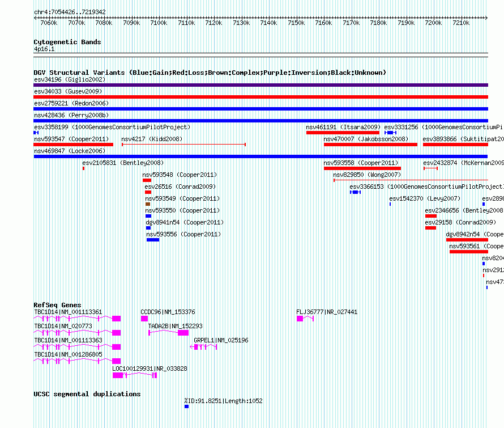Image resolution: width=504 pixels, height=428 pixels.
Task: Click the nsv469847 (Locke2006) blue bar
Action: click(x=260, y=156)
